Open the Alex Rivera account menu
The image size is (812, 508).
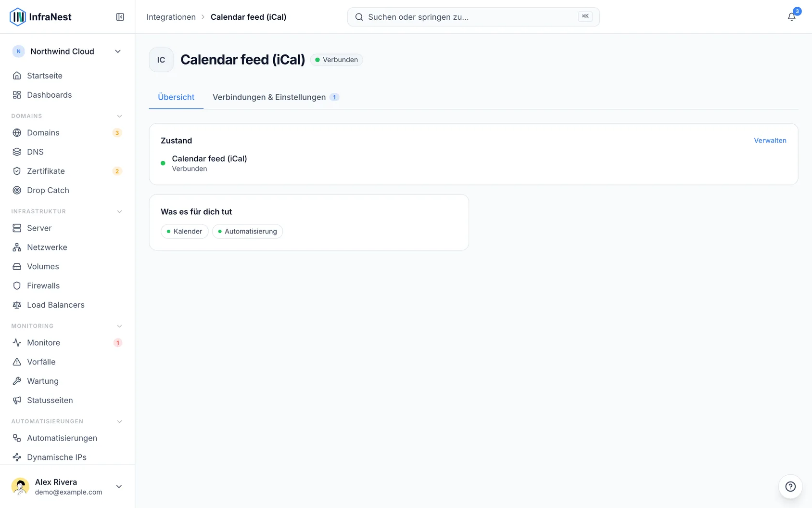click(x=67, y=486)
